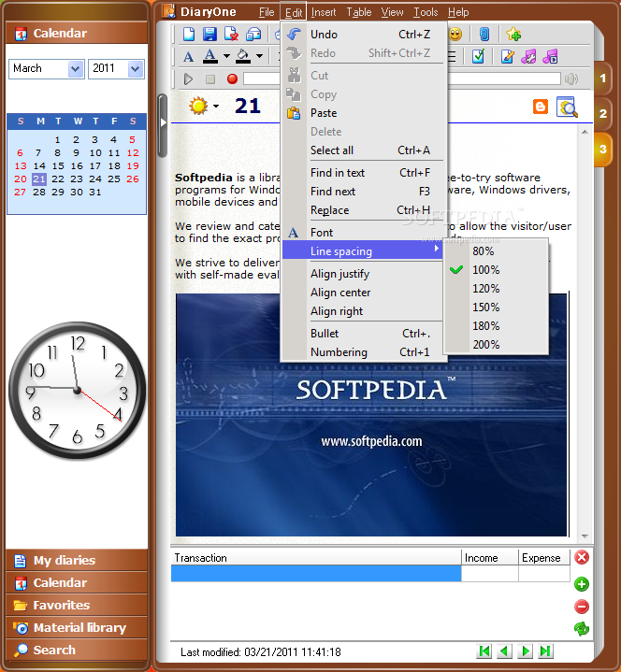Open font settings with blue A icon
Screen dimensions: 621x672
click(188, 57)
